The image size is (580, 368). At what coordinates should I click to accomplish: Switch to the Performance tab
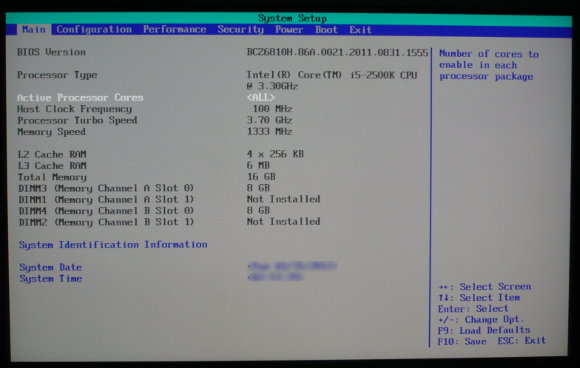click(175, 29)
